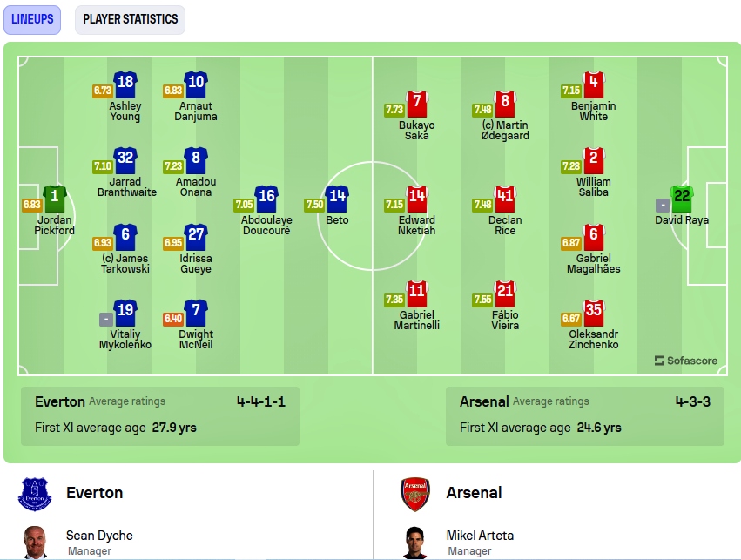The height and width of the screenshot is (560, 741).
Task: Click Declan Rice's number 41 shirt
Action: click(505, 199)
